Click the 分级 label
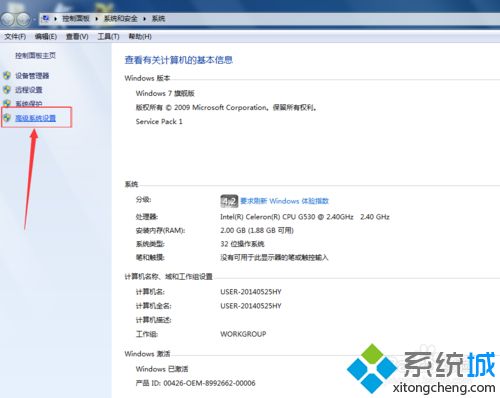 point(143,200)
